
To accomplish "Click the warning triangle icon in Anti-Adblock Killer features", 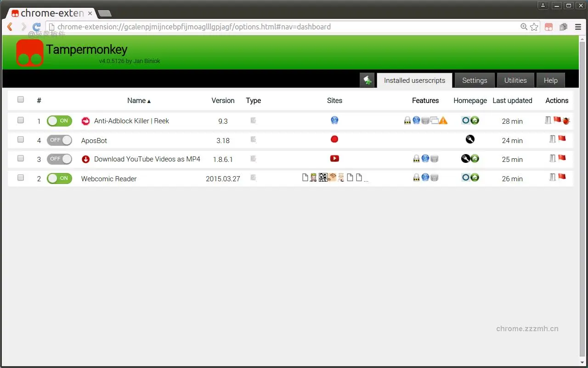I will 443,121.
